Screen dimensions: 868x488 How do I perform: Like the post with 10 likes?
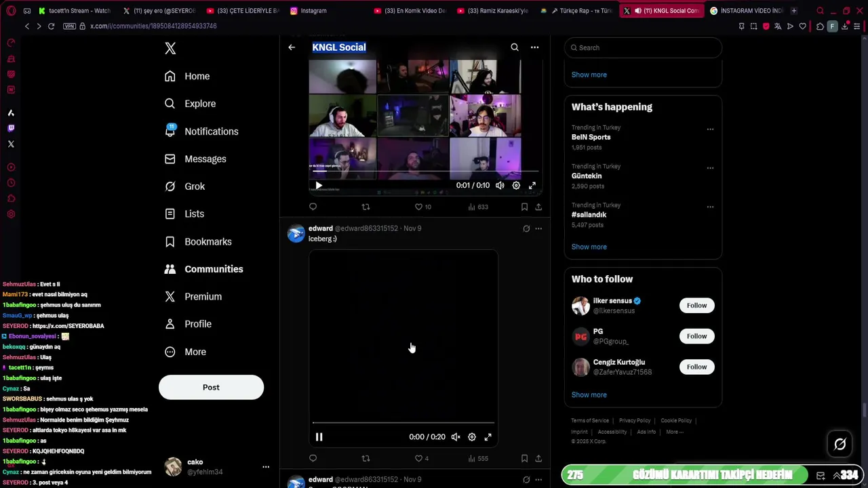(422, 207)
